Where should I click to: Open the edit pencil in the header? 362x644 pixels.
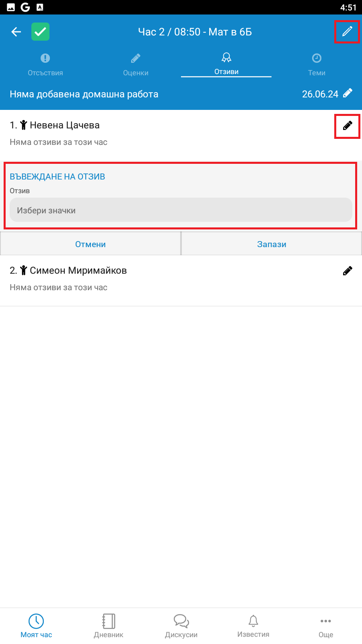tap(347, 31)
